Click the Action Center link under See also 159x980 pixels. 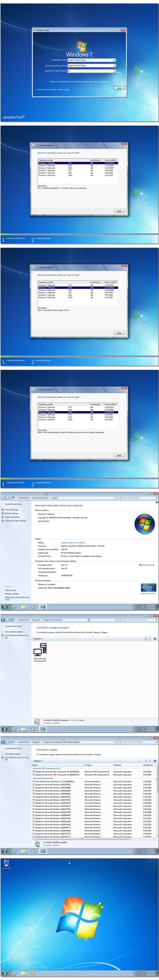11,590
